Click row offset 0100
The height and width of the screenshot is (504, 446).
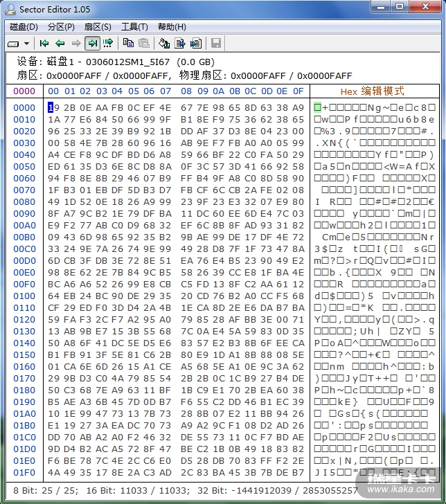pyautogui.click(x=24, y=296)
